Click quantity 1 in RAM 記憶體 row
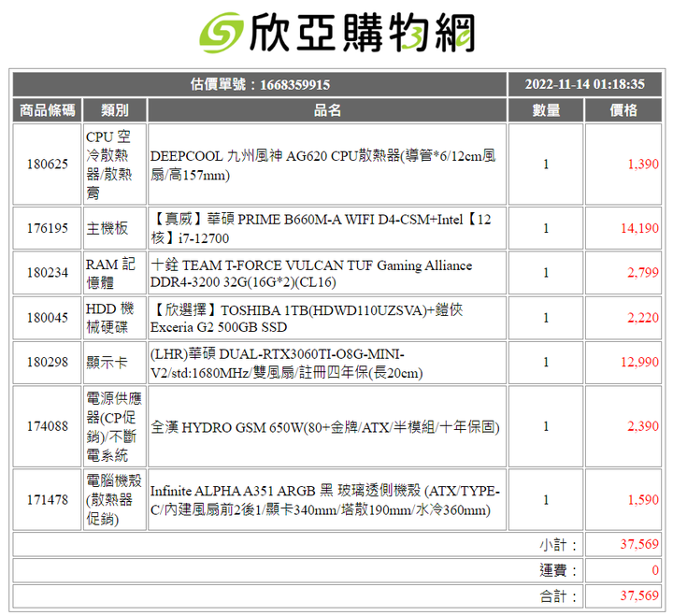Image resolution: width=673 pixels, height=616 pixels. [x=546, y=273]
